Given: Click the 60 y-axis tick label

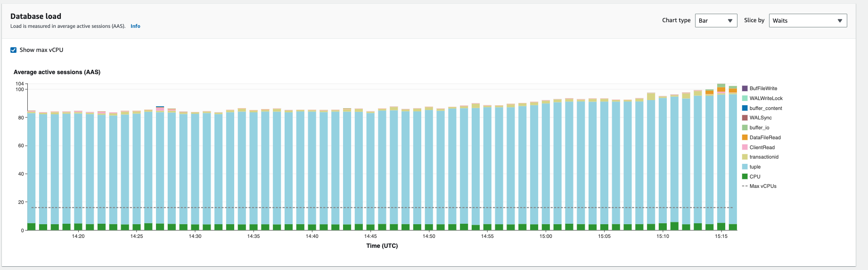Looking at the screenshot, I should pyautogui.click(x=21, y=146).
